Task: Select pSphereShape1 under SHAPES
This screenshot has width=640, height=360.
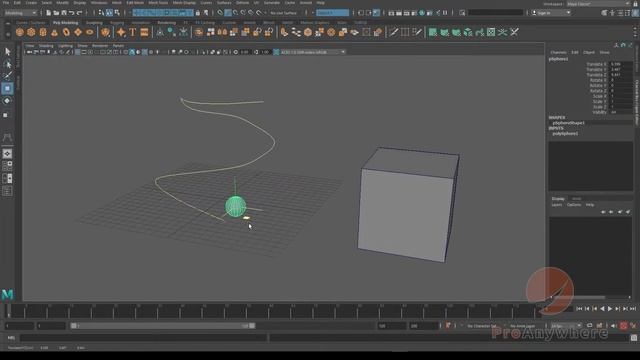Action: point(569,123)
